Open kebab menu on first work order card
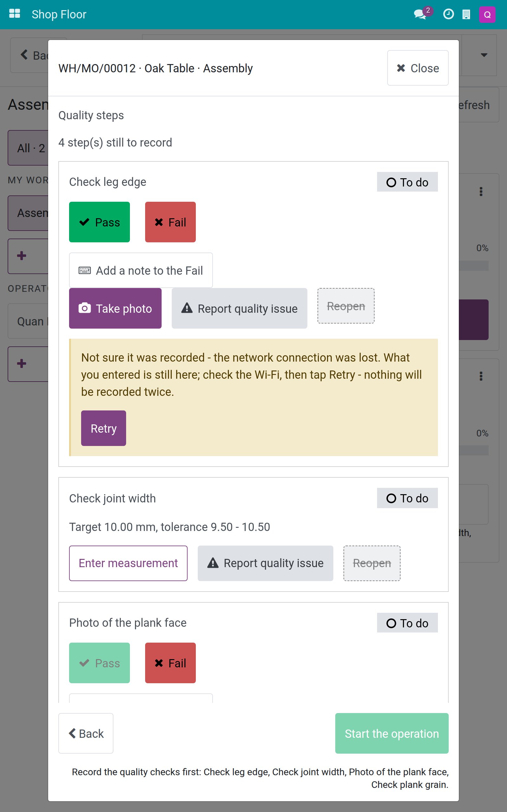This screenshot has height=812, width=507. pos(481,192)
